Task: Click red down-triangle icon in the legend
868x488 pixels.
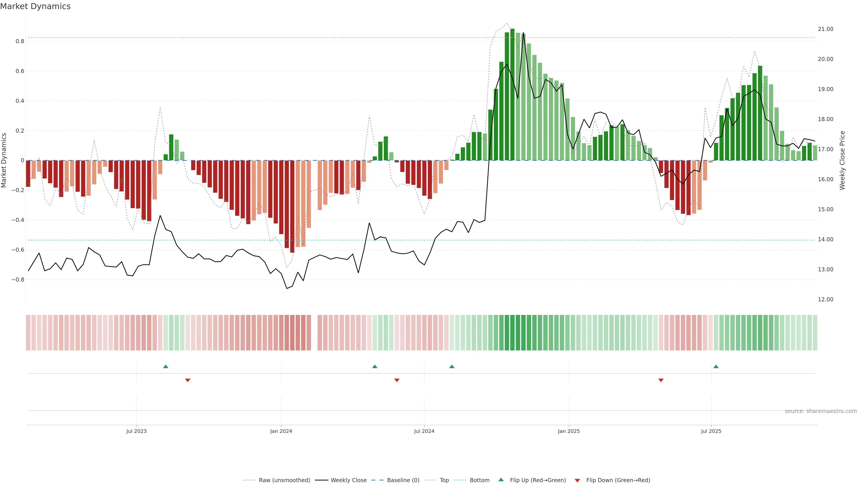Action: tap(577, 481)
